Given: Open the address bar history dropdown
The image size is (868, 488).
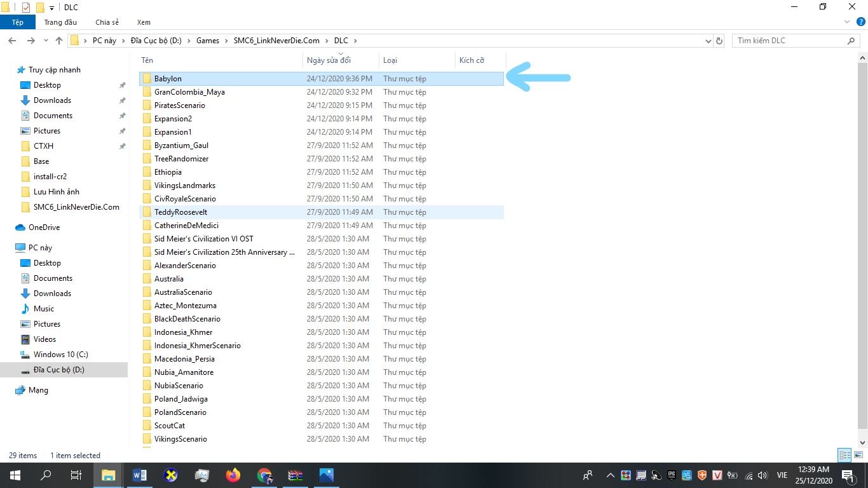Looking at the screenshot, I should click(x=709, y=41).
